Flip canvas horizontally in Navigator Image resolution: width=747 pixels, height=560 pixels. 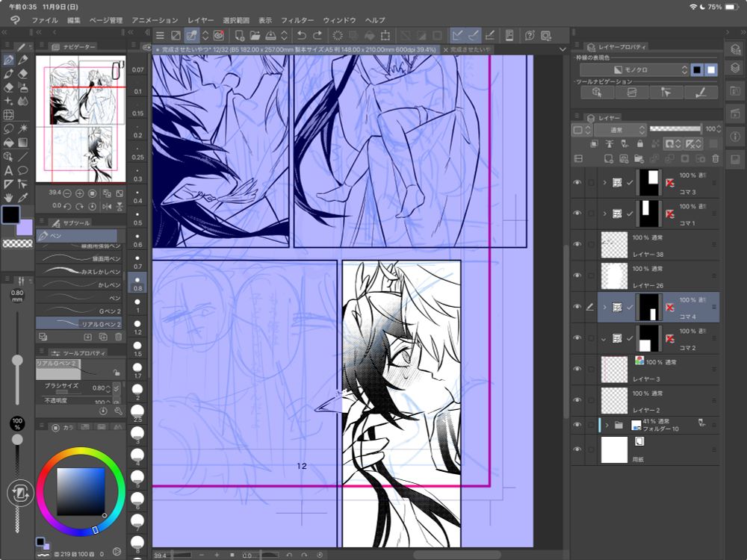[x=107, y=206]
